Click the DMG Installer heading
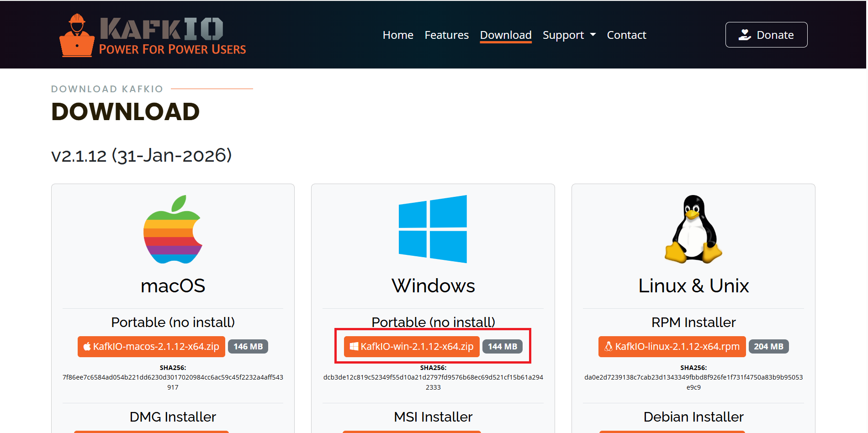The height and width of the screenshot is (433, 868). (x=173, y=417)
